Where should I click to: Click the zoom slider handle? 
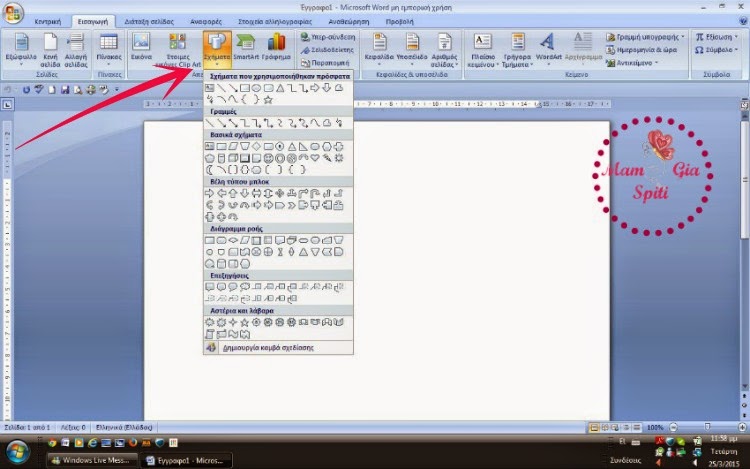click(707, 427)
